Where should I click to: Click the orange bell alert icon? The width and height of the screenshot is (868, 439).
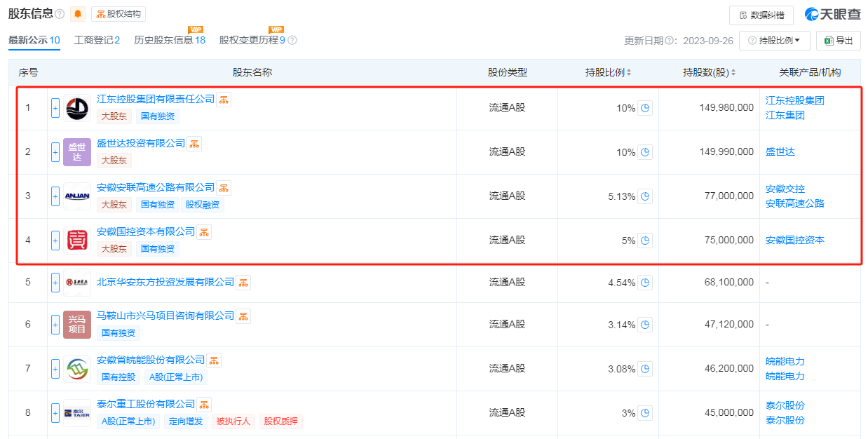78,13
